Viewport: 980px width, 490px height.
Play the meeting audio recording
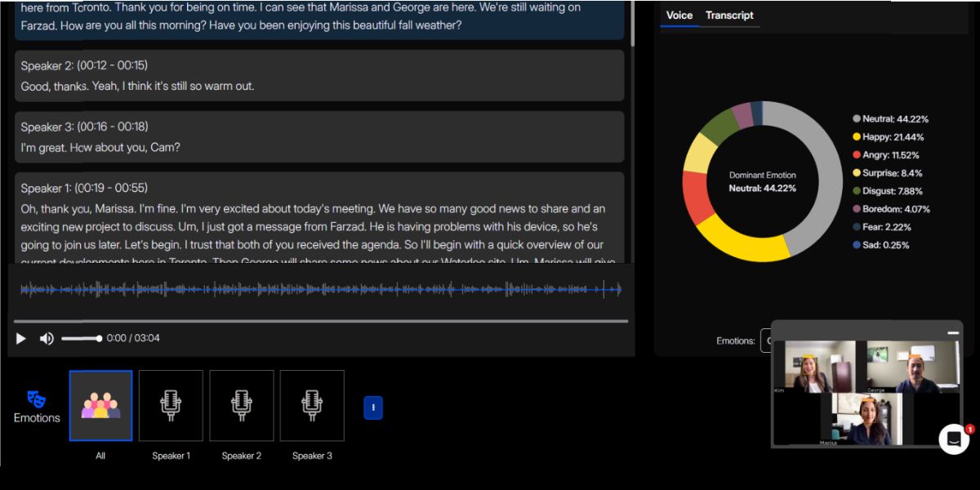coord(21,338)
